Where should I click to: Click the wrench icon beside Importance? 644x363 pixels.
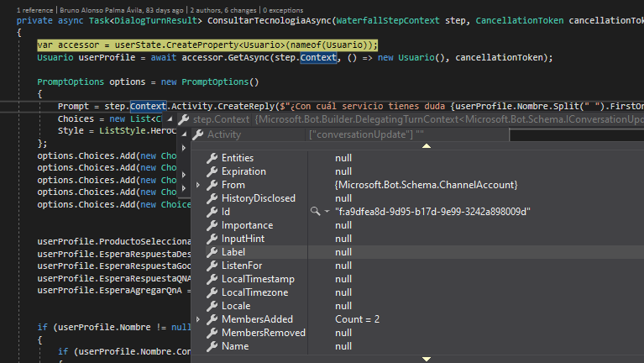[x=212, y=225]
